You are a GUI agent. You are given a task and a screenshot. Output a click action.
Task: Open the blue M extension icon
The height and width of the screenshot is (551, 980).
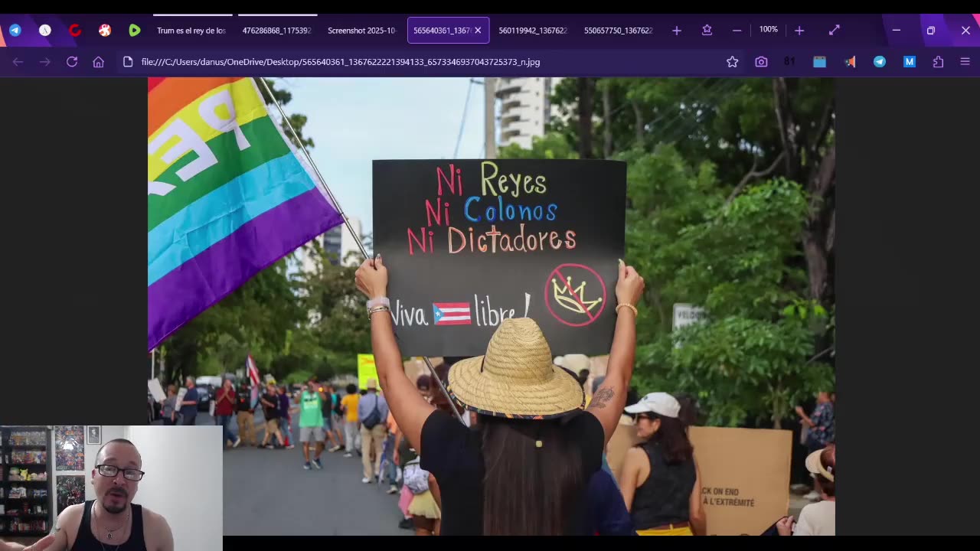(x=910, y=62)
